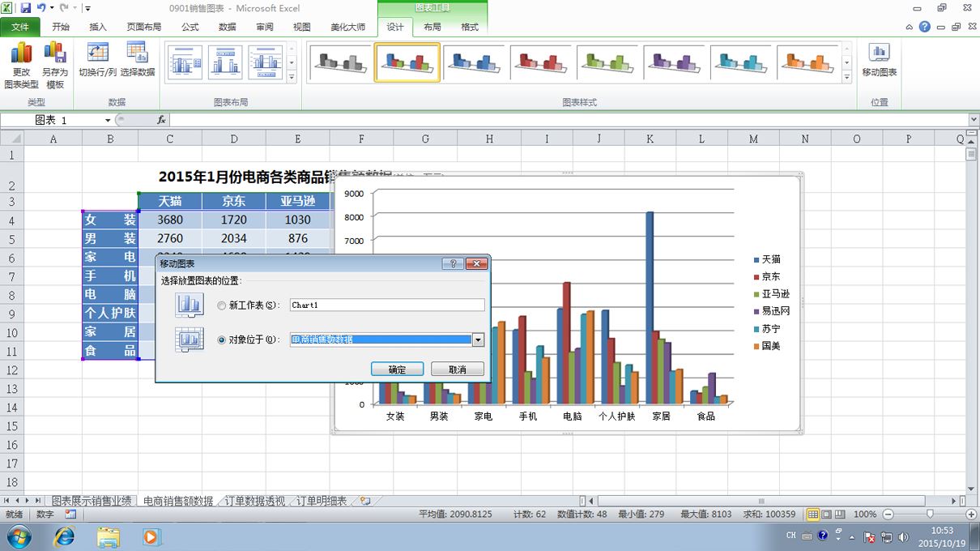Screen dimensions: 980x551
Task: Choose the second chart layout thumbnail
Action: [225, 62]
